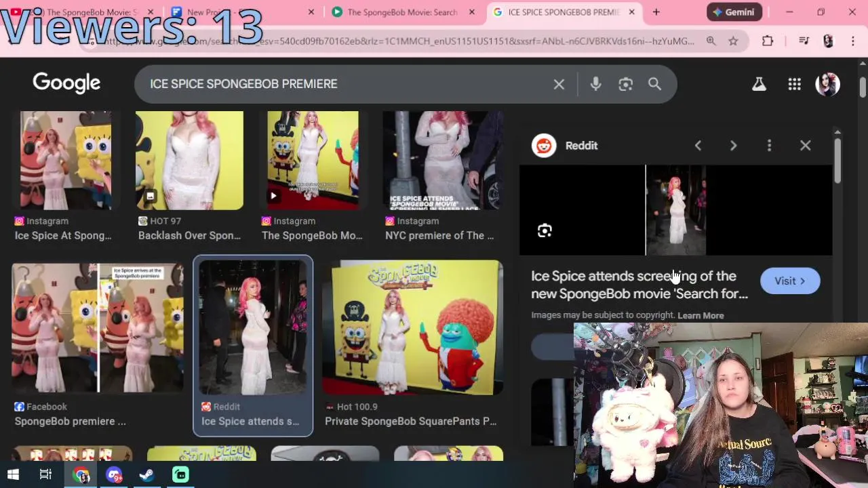The height and width of the screenshot is (488, 868).
Task: Click the magnifying glass search button
Action: coord(654,84)
